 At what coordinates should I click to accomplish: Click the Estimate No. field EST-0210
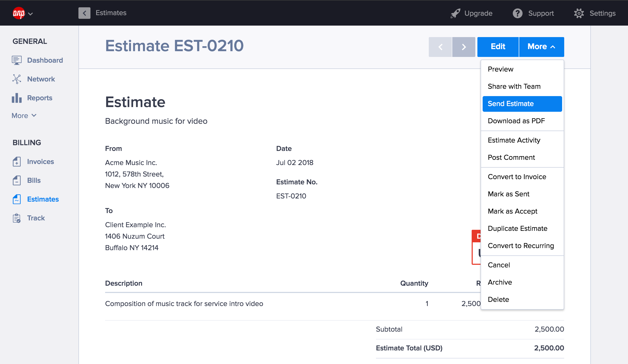tap(290, 196)
